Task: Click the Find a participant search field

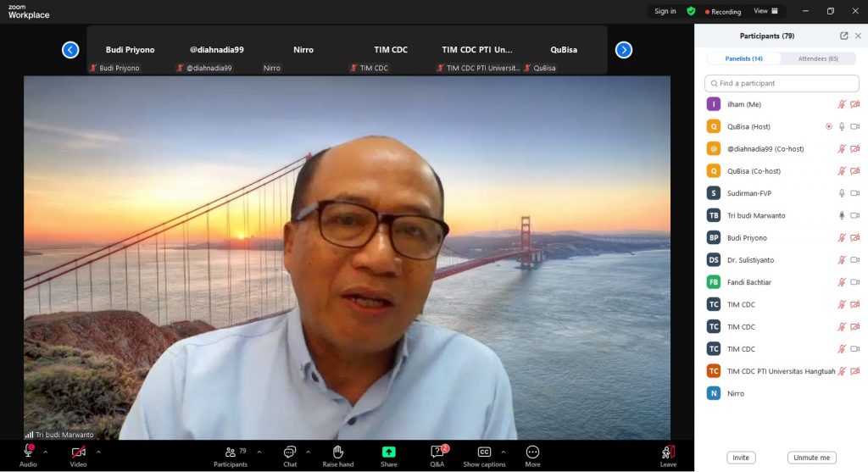Action: pos(782,83)
